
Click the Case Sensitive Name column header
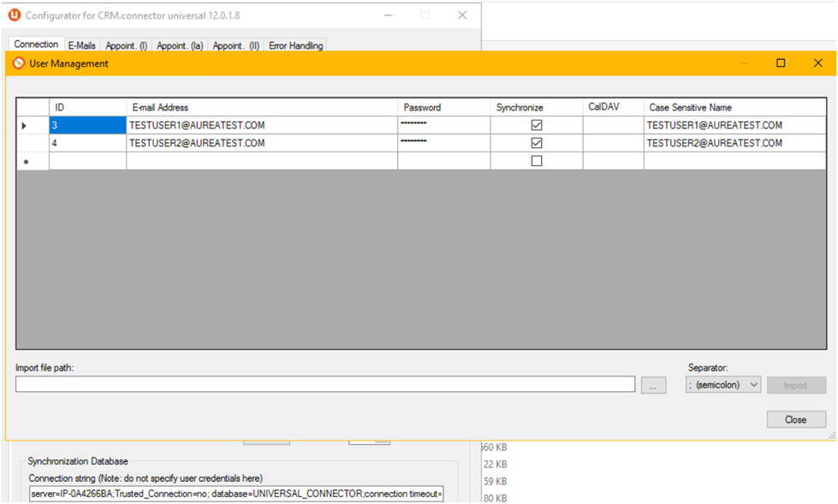point(734,108)
